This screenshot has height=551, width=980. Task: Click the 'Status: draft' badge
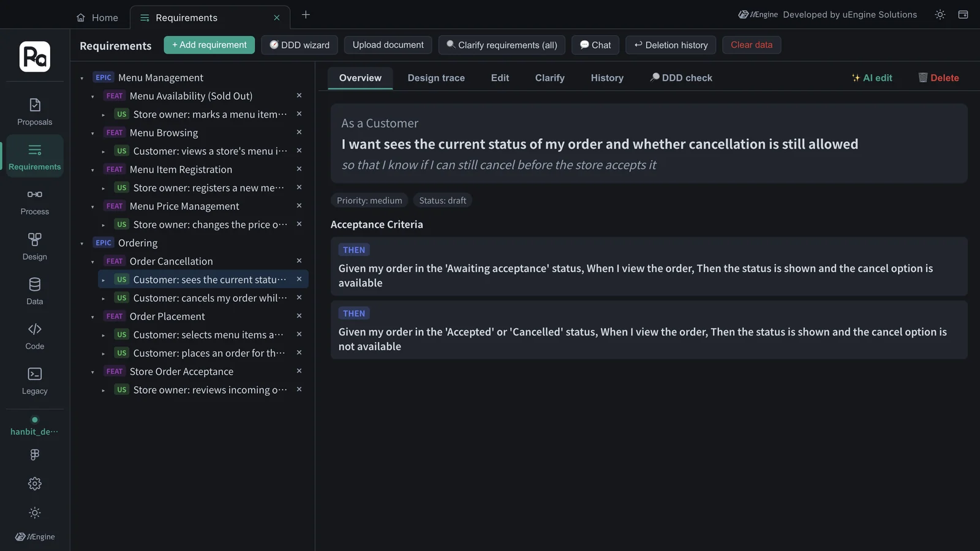click(x=442, y=200)
